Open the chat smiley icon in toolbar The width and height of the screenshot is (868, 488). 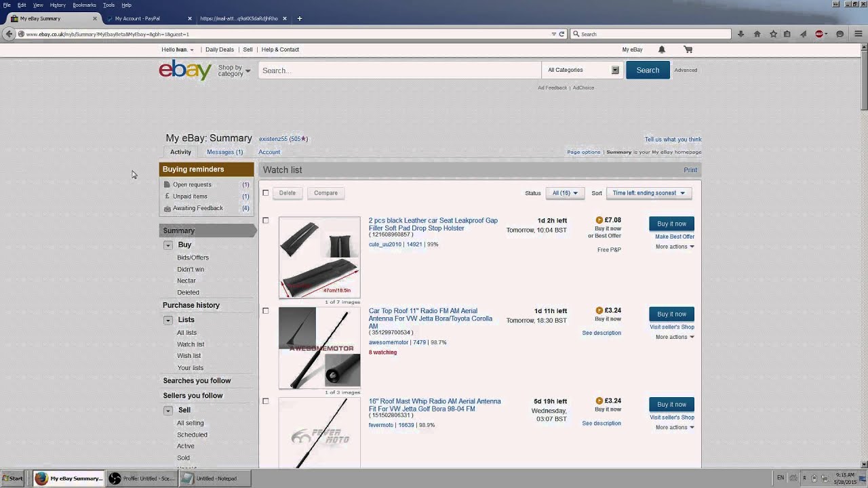[840, 34]
